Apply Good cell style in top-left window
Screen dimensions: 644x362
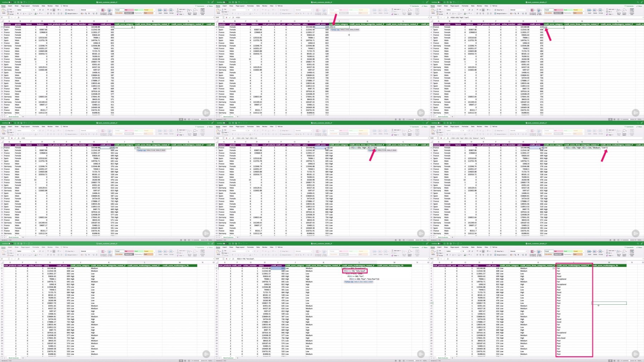tap(139, 10)
